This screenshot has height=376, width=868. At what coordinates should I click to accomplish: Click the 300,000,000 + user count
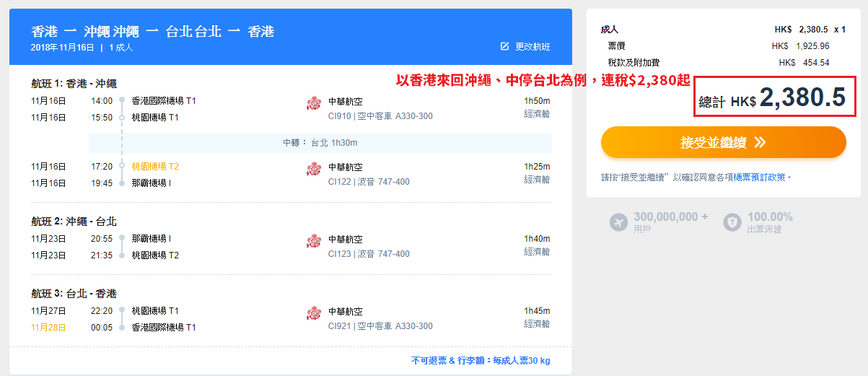(x=671, y=217)
